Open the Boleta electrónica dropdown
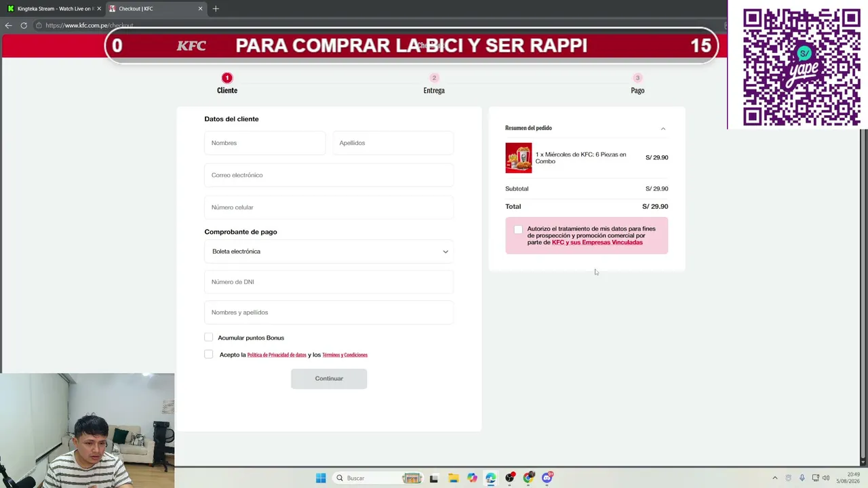This screenshot has width=868, height=488. pos(329,251)
